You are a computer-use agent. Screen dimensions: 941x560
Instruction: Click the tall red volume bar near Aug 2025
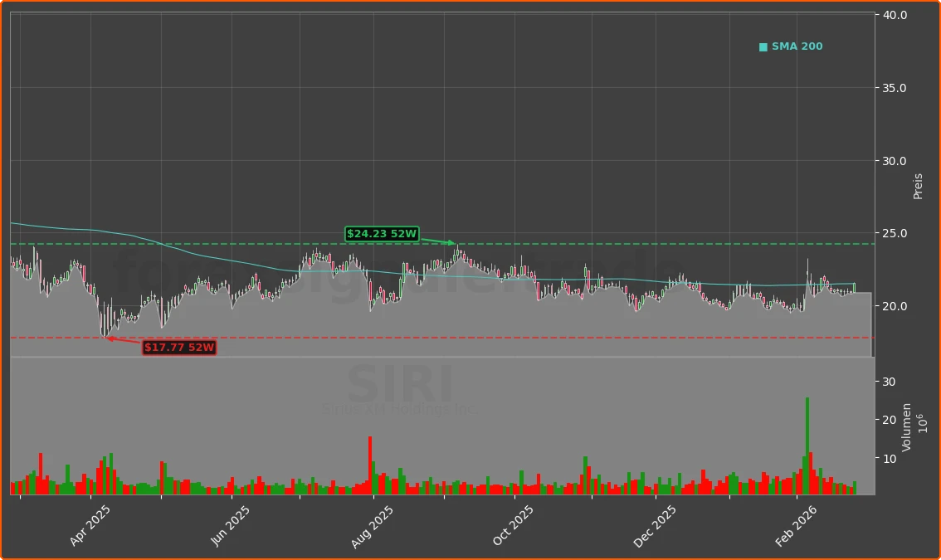tap(370, 465)
